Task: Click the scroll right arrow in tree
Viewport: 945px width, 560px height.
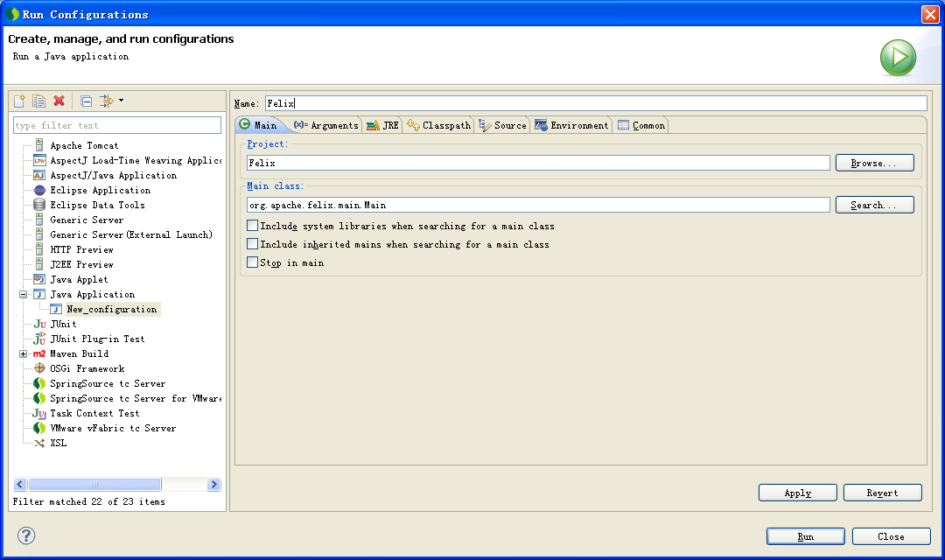Action: point(214,484)
